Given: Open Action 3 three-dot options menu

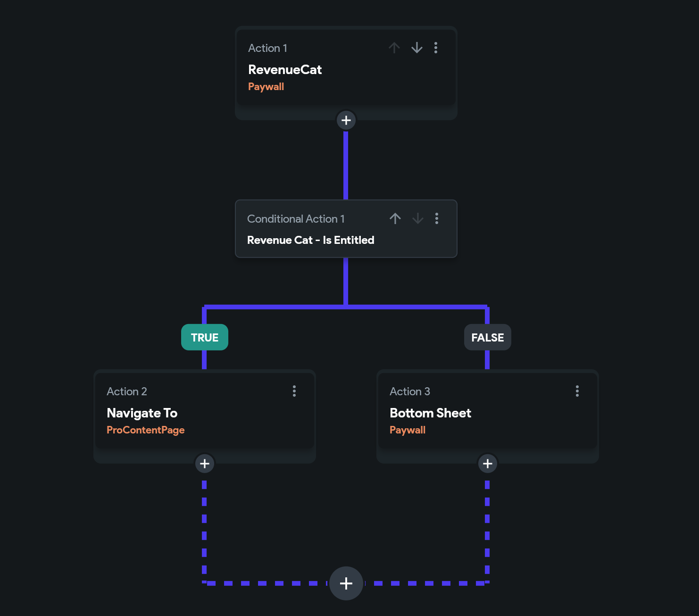Looking at the screenshot, I should pyautogui.click(x=577, y=391).
